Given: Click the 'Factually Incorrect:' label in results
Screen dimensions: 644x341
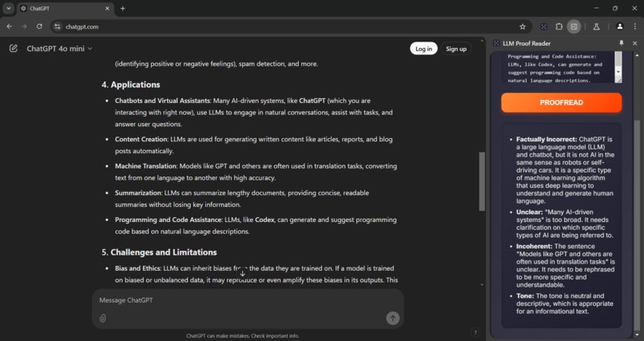Looking at the screenshot, I should [x=547, y=139].
